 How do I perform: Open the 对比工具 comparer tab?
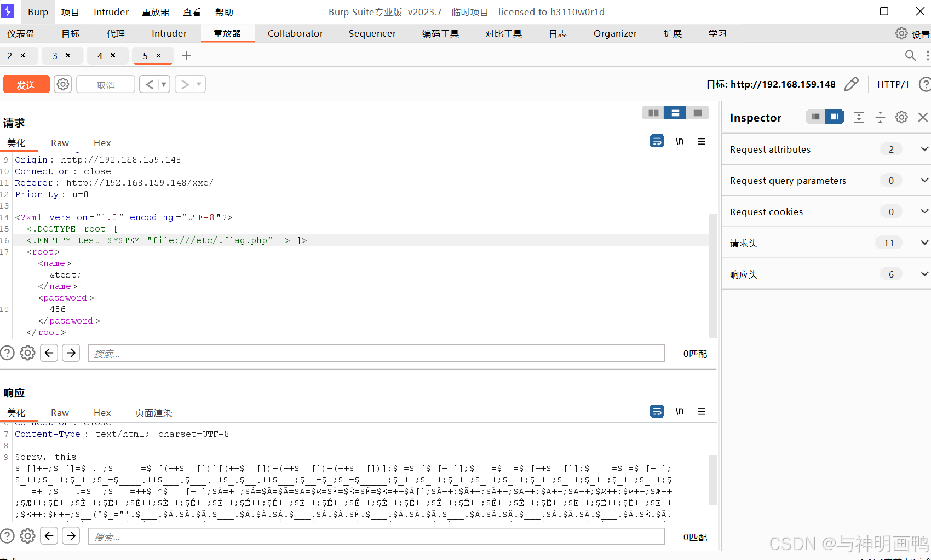(x=503, y=33)
